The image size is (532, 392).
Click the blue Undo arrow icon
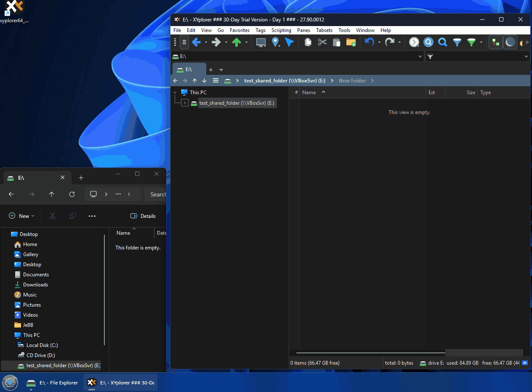(x=369, y=42)
